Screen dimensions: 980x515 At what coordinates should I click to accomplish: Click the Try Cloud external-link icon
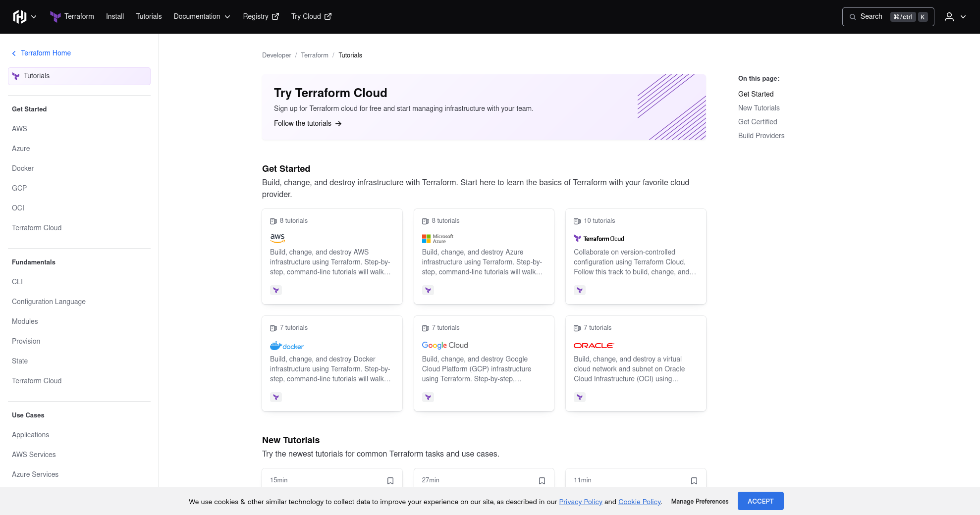[x=328, y=16]
